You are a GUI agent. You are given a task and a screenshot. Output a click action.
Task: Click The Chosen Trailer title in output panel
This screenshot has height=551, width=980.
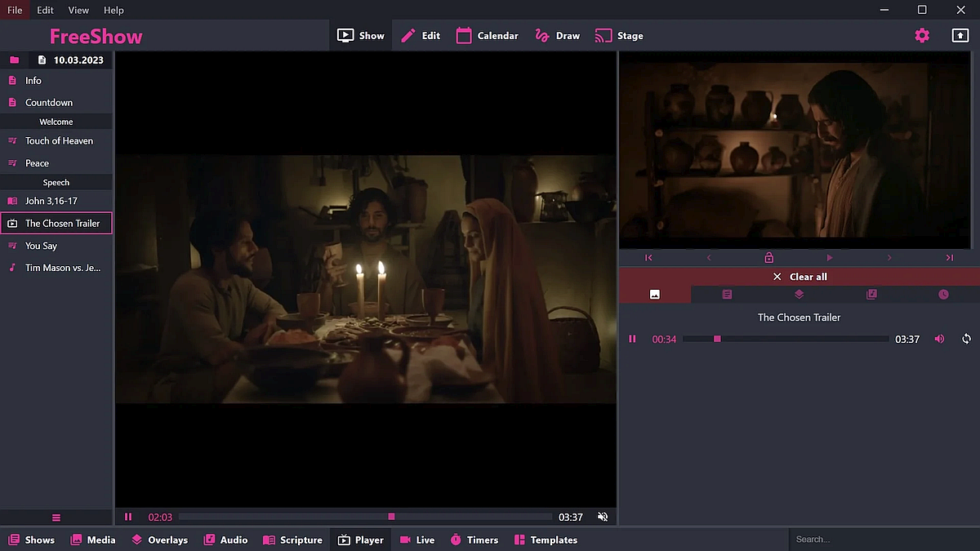tap(799, 318)
